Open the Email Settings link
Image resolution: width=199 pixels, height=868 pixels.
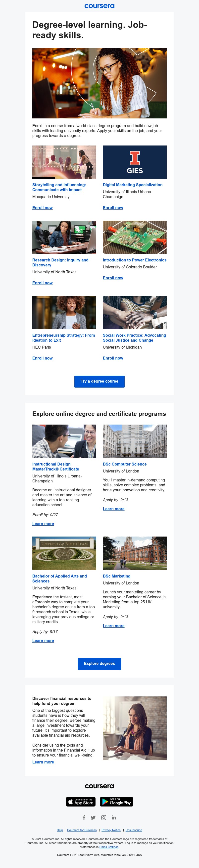click(109, 847)
